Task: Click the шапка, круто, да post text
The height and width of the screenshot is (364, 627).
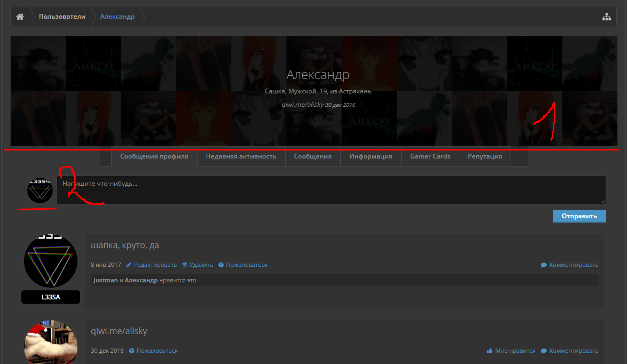Action: (x=125, y=246)
